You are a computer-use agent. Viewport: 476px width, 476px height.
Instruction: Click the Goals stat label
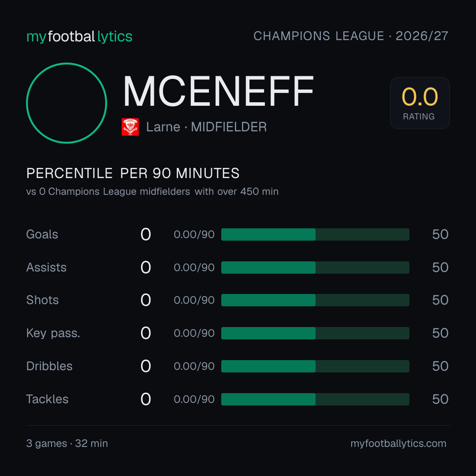42,234
